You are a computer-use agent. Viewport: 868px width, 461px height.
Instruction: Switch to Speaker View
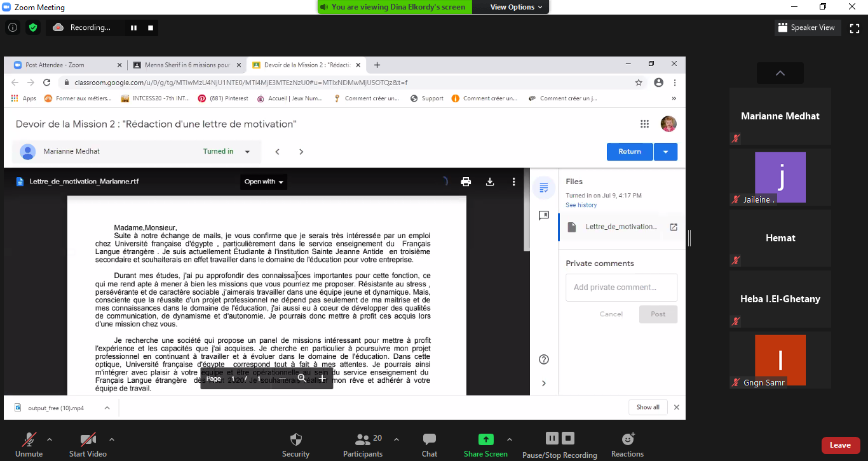coord(806,27)
